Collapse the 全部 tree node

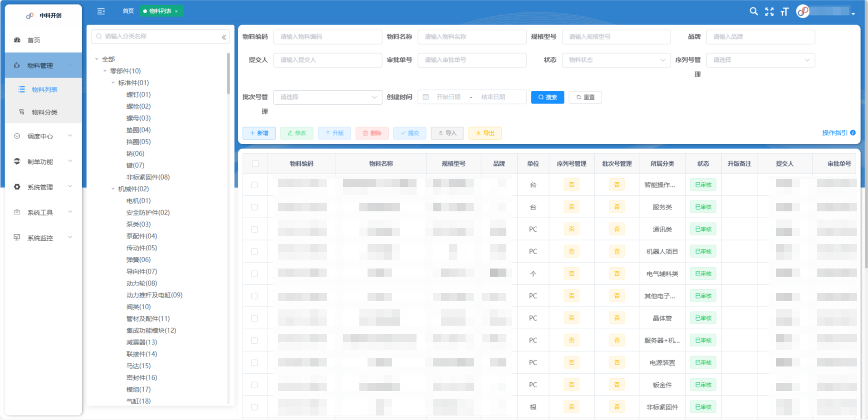(97, 59)
